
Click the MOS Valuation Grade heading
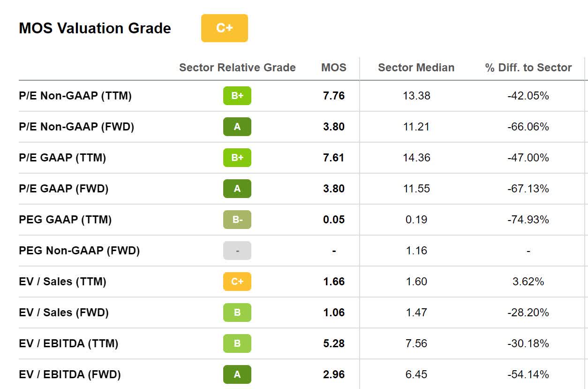(95, 28)
